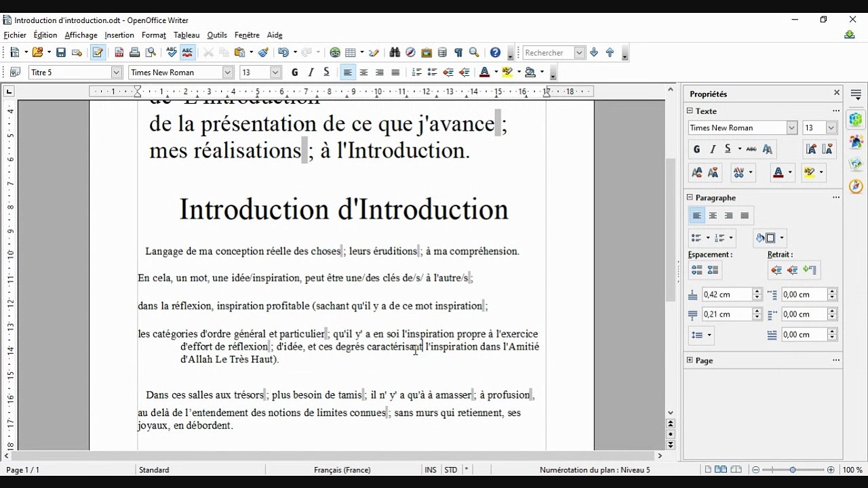This screenshot has height=488, width=868.
Task: Toggle strikethrough ABC in sidebar
Action: (751, 149)
